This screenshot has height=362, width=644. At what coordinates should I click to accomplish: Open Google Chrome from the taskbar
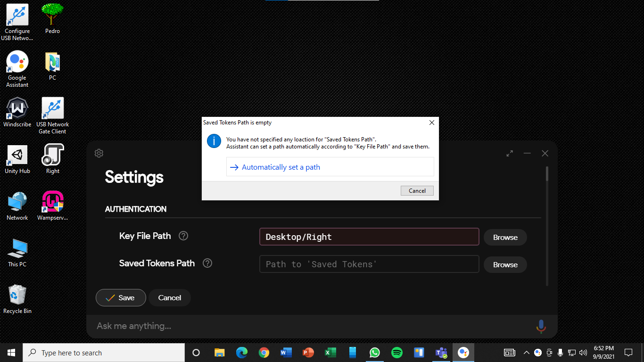pos(264,353)
